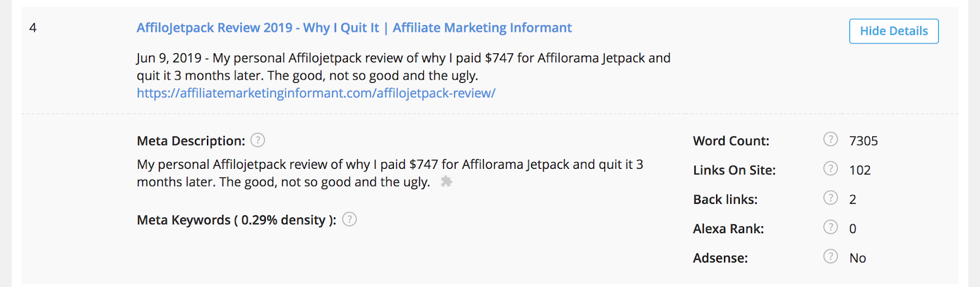This screenshot has height=287, width=980.
Task: Click the Back links value 2
Action: click(x=853, y=199)
